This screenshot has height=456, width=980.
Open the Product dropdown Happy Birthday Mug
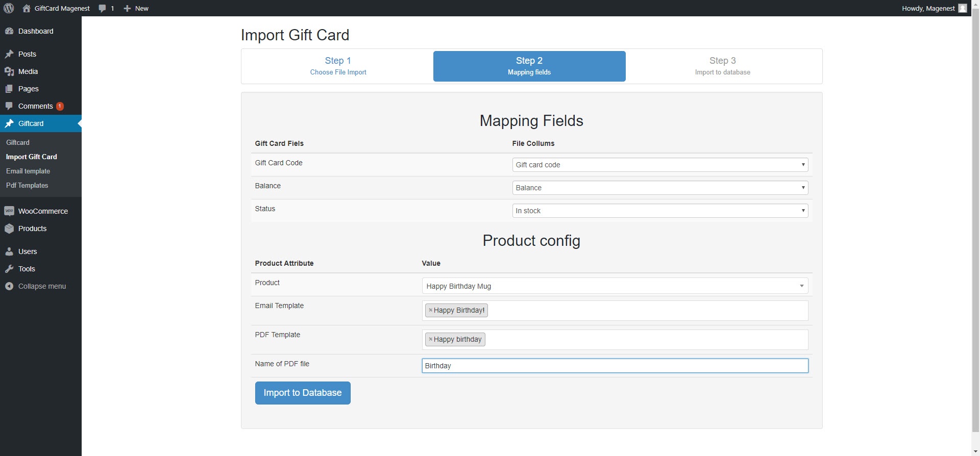615,286
